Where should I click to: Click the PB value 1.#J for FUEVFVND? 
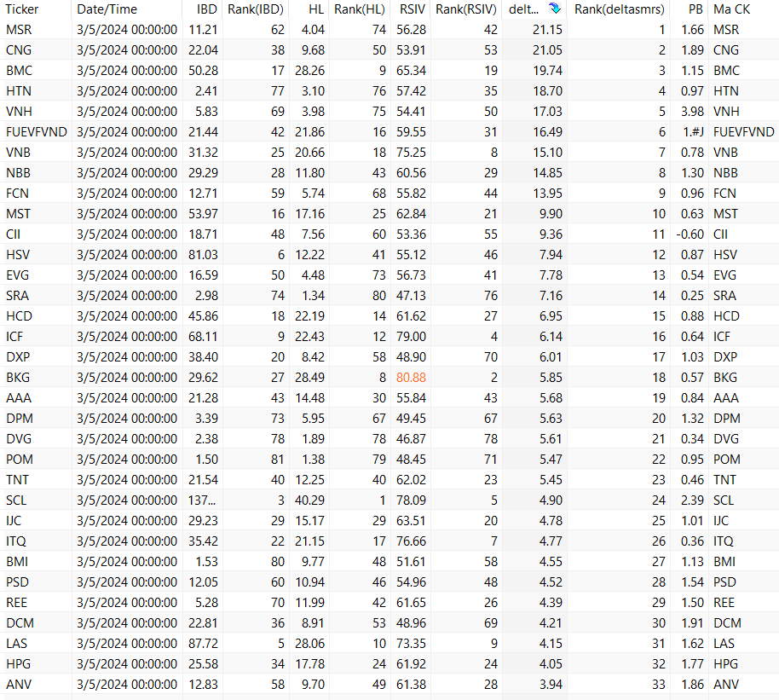(x=694, y=132)
